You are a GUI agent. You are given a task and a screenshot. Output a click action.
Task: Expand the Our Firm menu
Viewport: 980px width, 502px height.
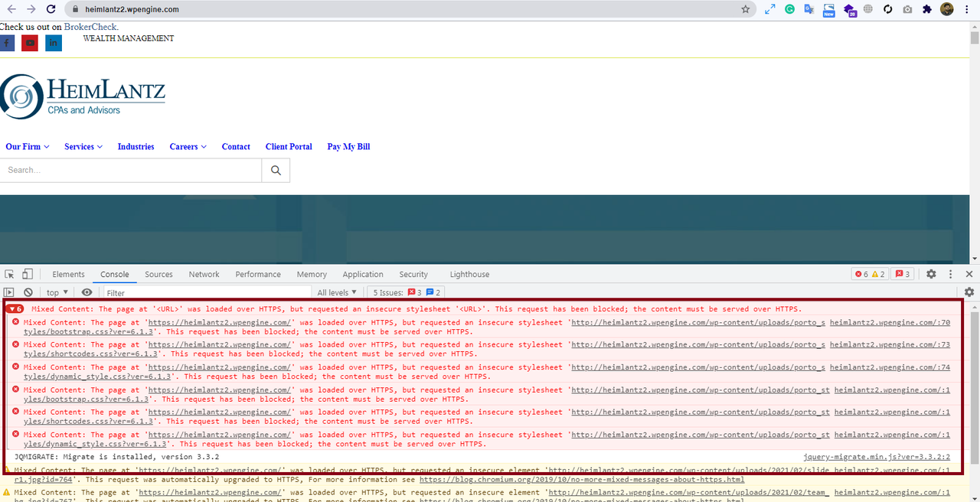point(28,147)
